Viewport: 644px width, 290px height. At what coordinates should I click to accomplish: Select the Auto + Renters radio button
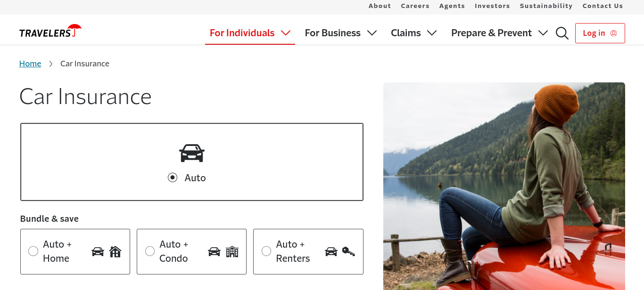(x=266, y=251)
